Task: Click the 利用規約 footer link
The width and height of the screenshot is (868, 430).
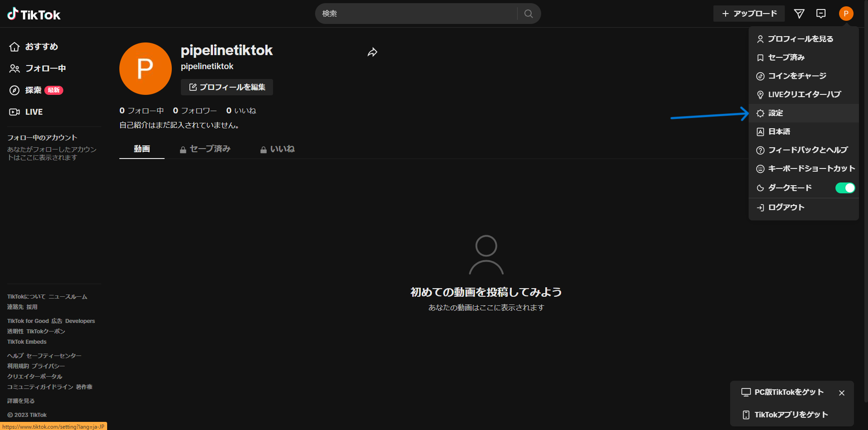Action: tap(18, 366)
